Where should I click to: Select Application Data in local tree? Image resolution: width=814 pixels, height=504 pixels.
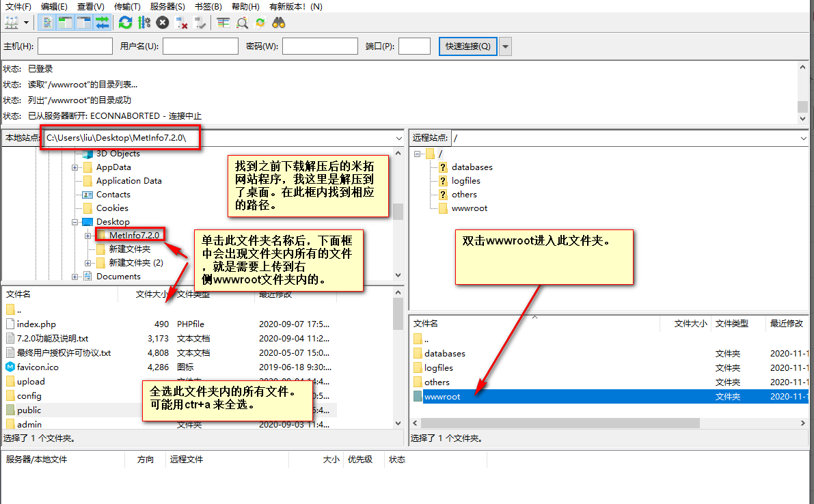coord(128,181)
